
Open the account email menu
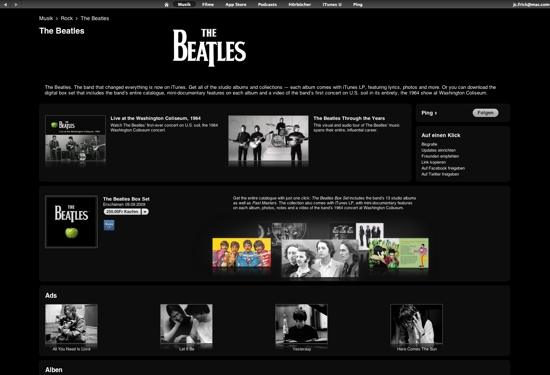[x=531, y=5]
